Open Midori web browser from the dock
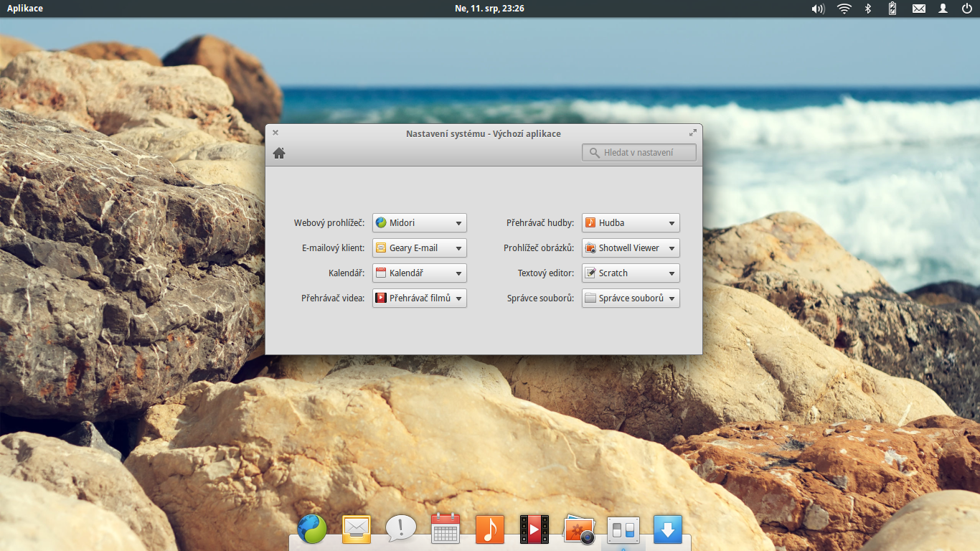 point(312,529)
